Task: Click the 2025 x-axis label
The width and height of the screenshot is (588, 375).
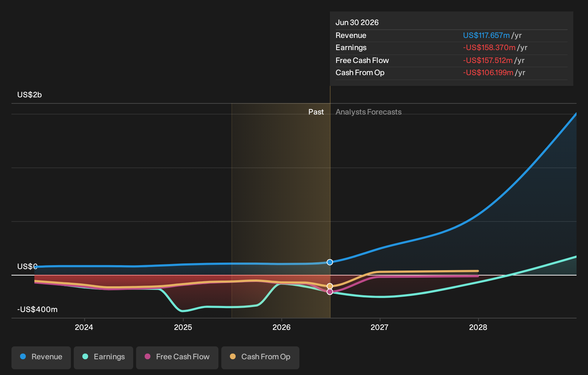Action: point(183,327)
